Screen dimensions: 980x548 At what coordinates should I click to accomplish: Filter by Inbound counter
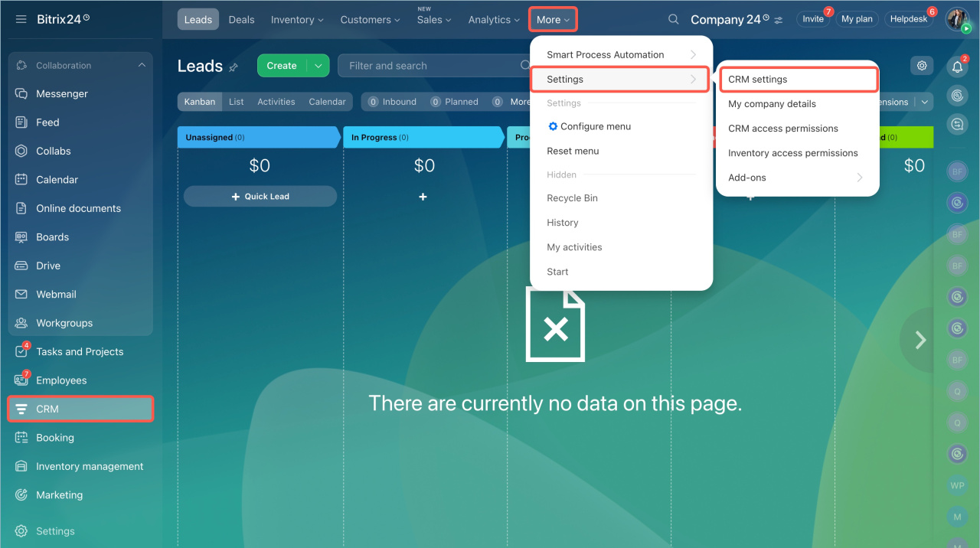[x=392, y=102]
